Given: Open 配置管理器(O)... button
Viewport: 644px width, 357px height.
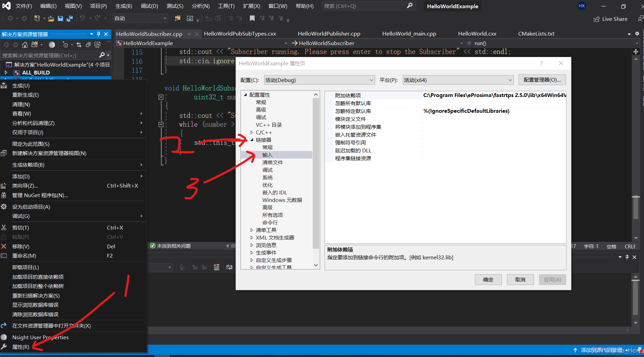Looking at the screenshot, I should click(542, 80).
